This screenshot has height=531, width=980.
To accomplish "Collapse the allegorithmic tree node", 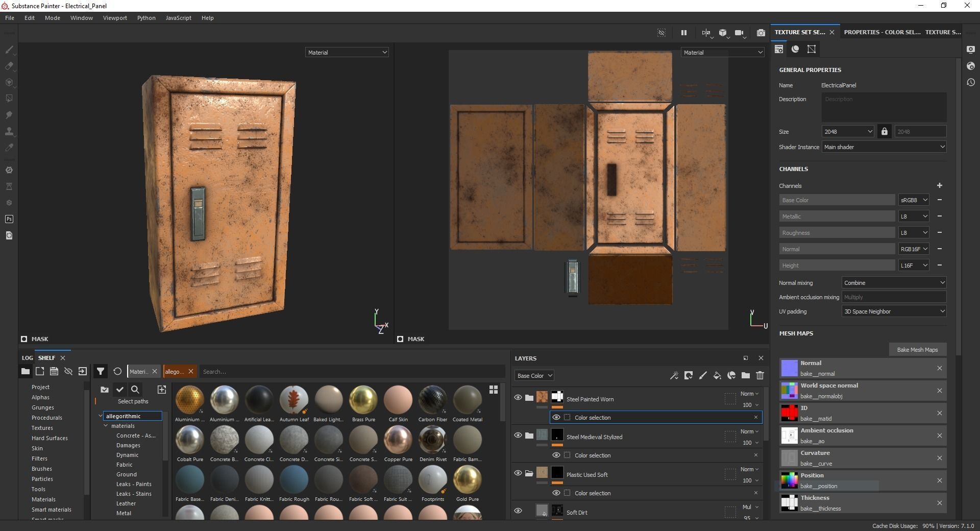I will coord(101,416).
